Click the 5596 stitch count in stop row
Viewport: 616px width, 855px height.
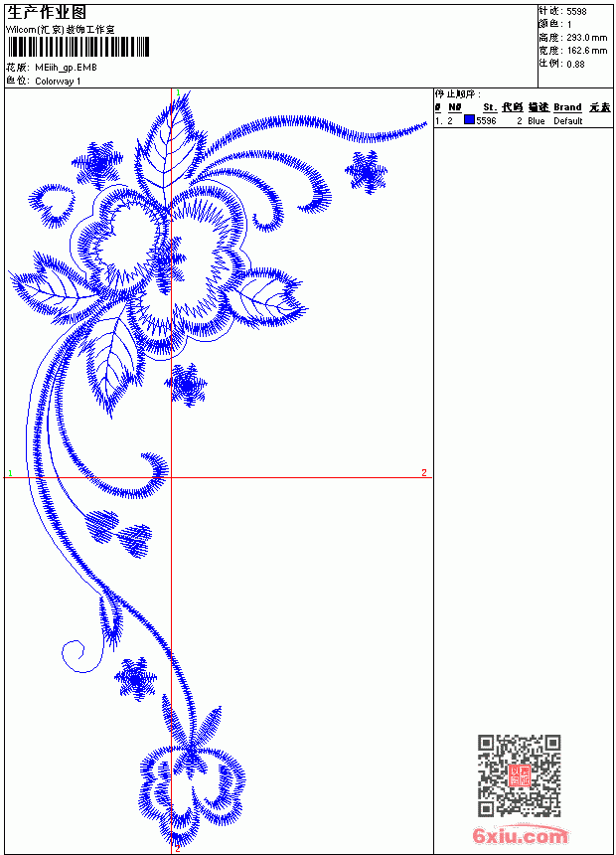click(x=486, y=121)
